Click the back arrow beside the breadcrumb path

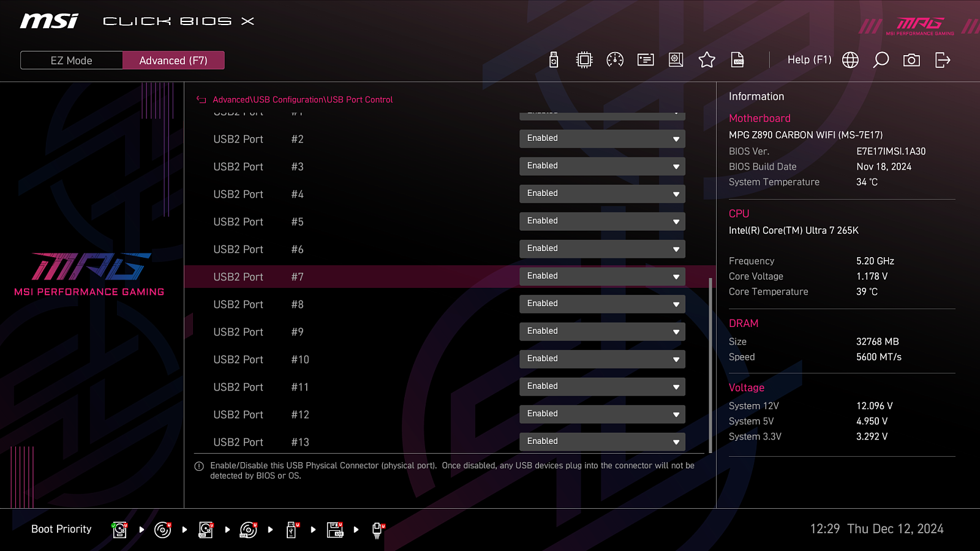[201, 100]
